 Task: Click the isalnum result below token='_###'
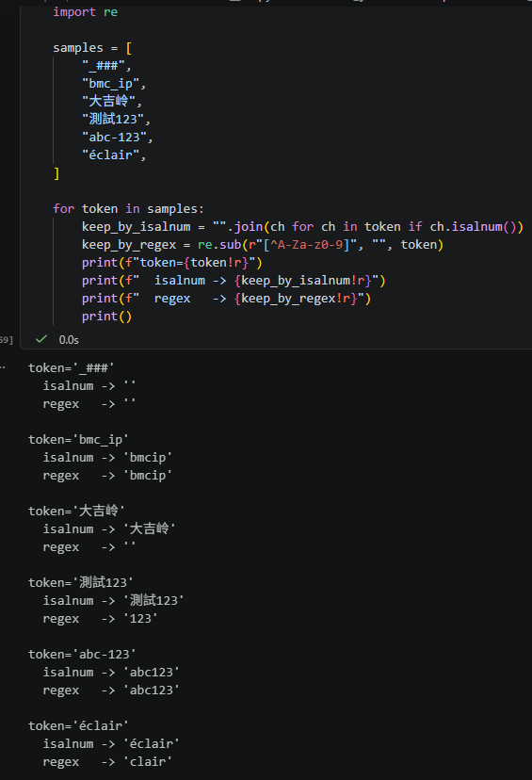tap(89, 386)
